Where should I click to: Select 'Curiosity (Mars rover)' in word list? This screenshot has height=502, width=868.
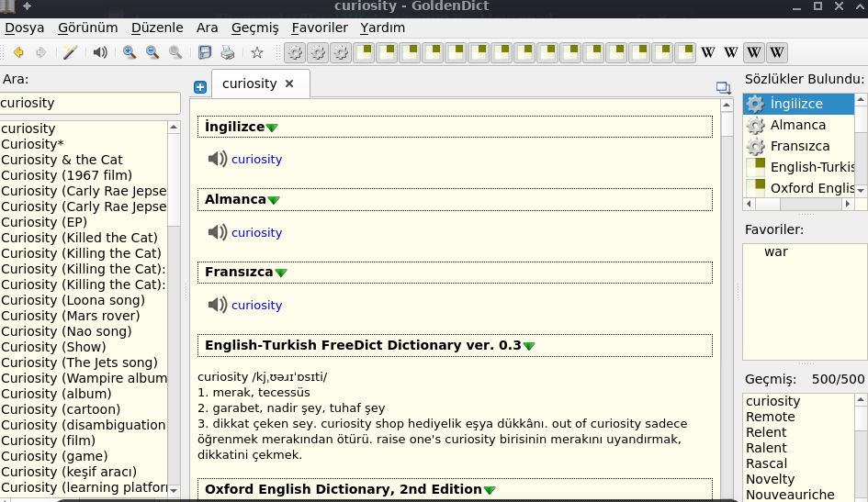point(70,316)
